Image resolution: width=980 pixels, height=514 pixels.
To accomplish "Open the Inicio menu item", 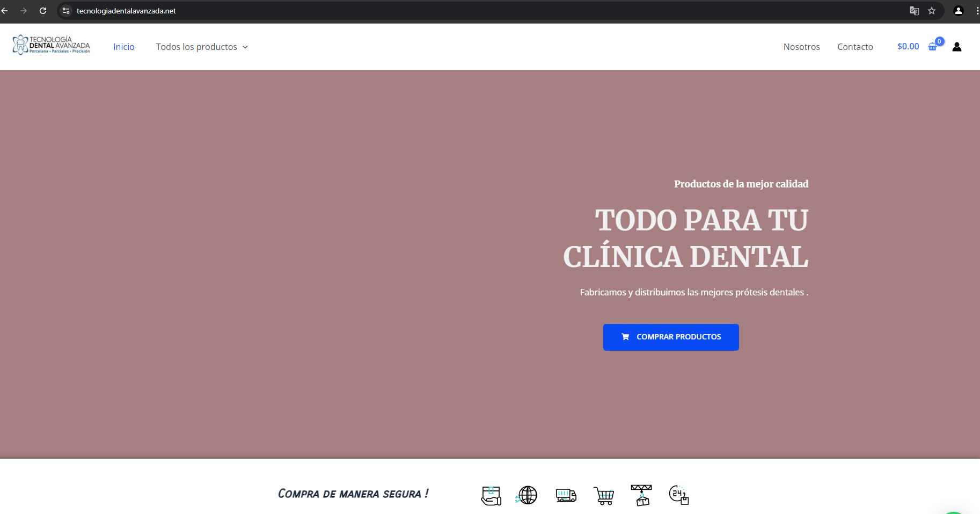I will coord(124,47).
